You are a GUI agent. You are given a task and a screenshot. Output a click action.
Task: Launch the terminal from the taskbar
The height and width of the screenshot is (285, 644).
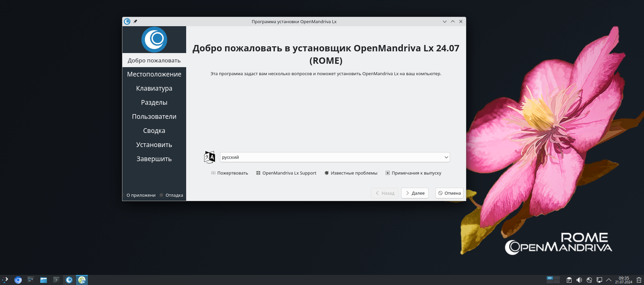tap(56, 280)
